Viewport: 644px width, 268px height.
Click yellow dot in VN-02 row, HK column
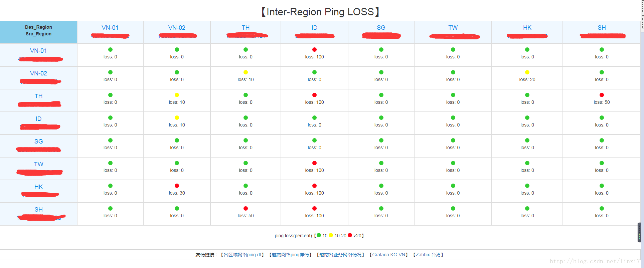(x=527, y=72)
